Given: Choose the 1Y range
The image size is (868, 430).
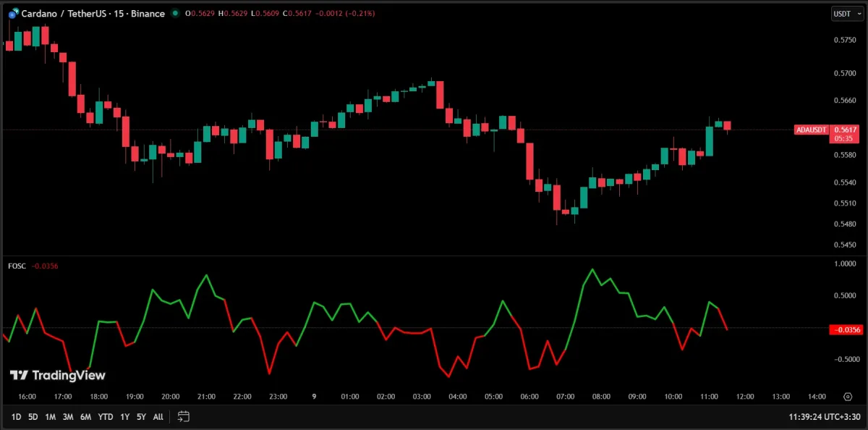Looking at the screenshot, I should [x=124, y=417].
